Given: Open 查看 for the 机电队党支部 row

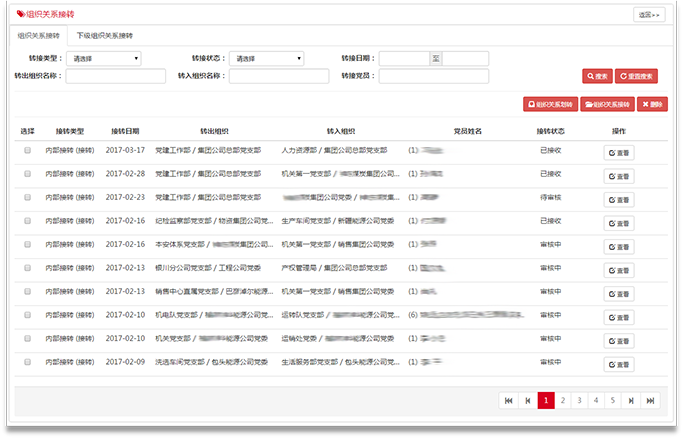Looking at the screenshot, I should point(619,317).
